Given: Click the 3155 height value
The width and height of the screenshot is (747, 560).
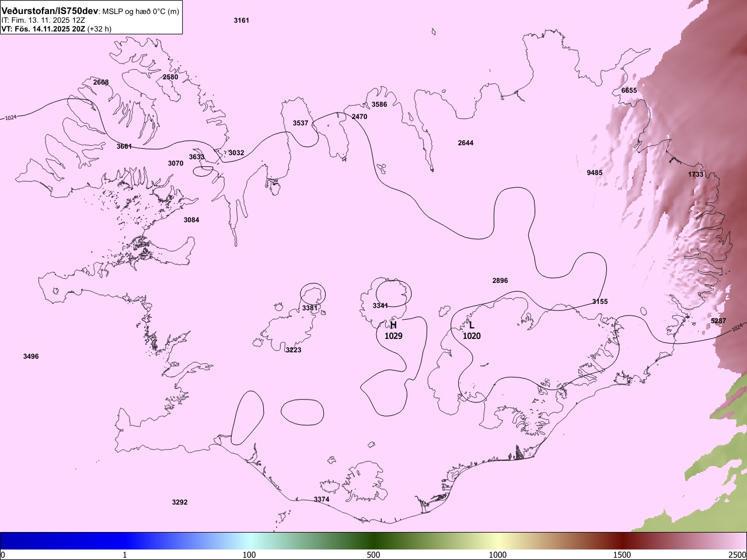Looking at the screenshot, I should pyautogui.click(x=600, y=302).
